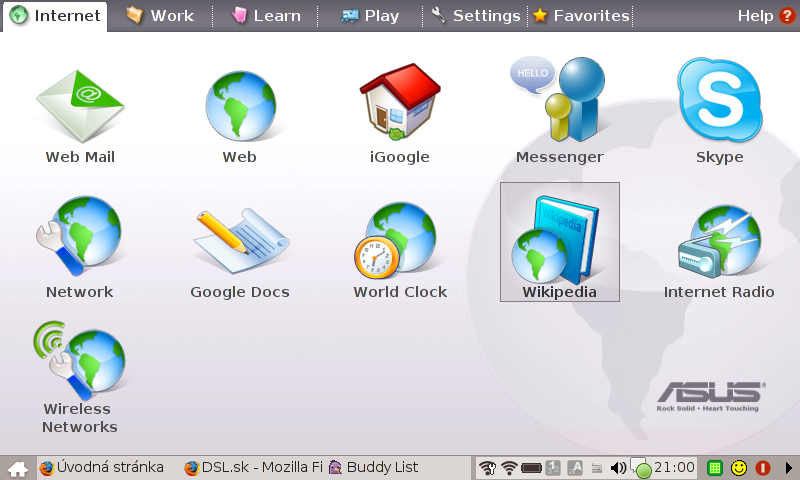This screenshot has width=800, height=480.
Task: Go to the Settings tab
Action: pos(476,16)
